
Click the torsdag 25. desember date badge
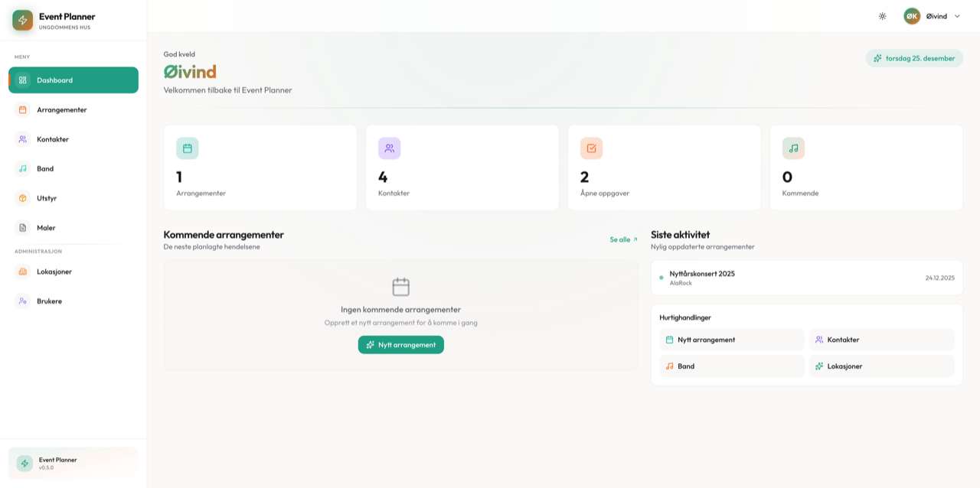(x=913, y=57)
